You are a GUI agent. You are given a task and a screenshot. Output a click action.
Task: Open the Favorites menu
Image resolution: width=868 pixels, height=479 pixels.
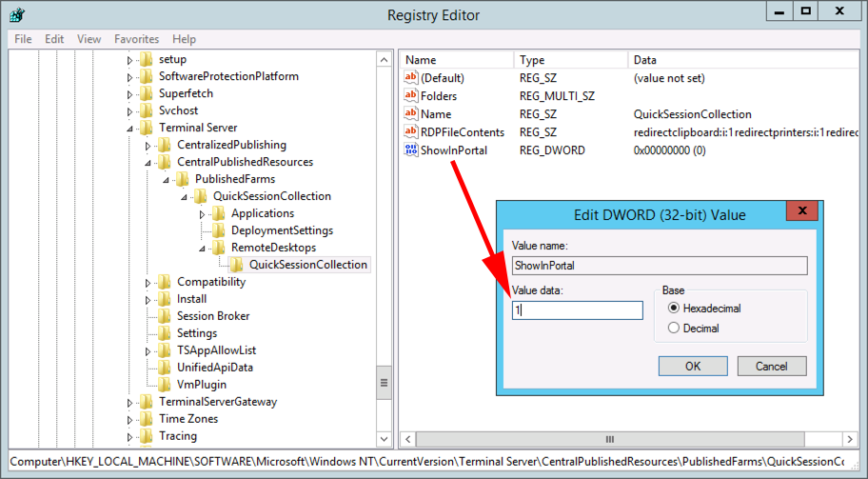137,39
